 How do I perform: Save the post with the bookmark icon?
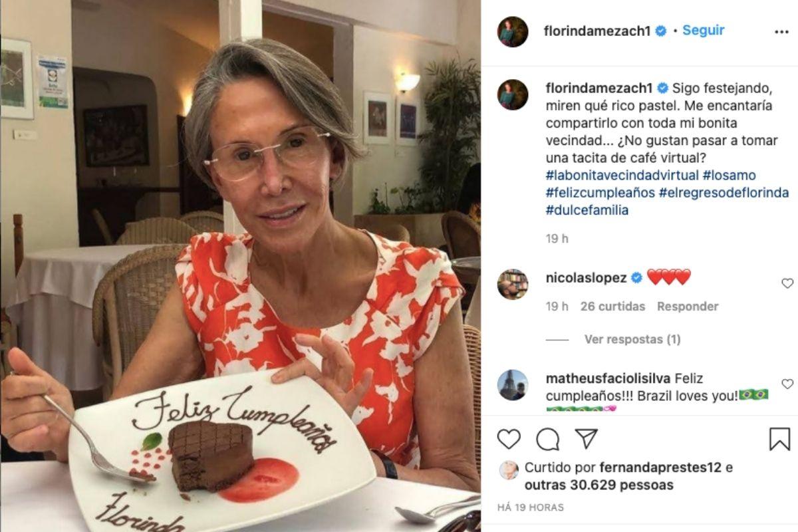coord(779,439)
